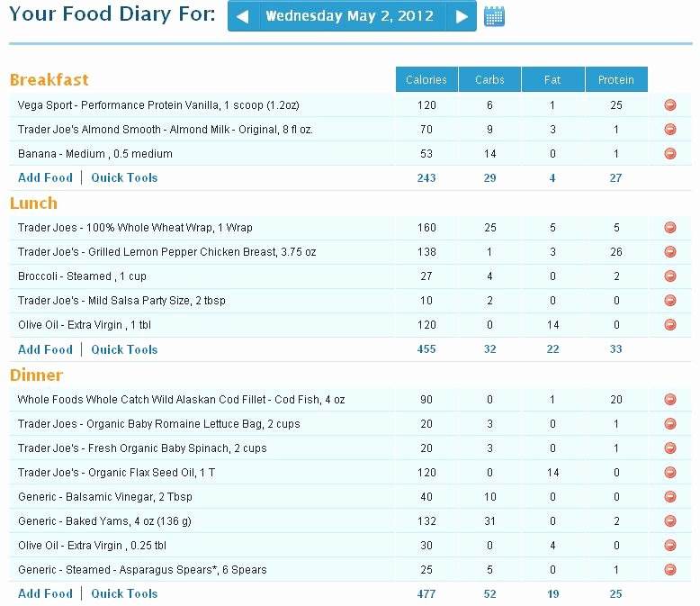This screenshot has width=700, height=606.
Task: Click Dinner total carbs 52
Action: coord(489,593)
